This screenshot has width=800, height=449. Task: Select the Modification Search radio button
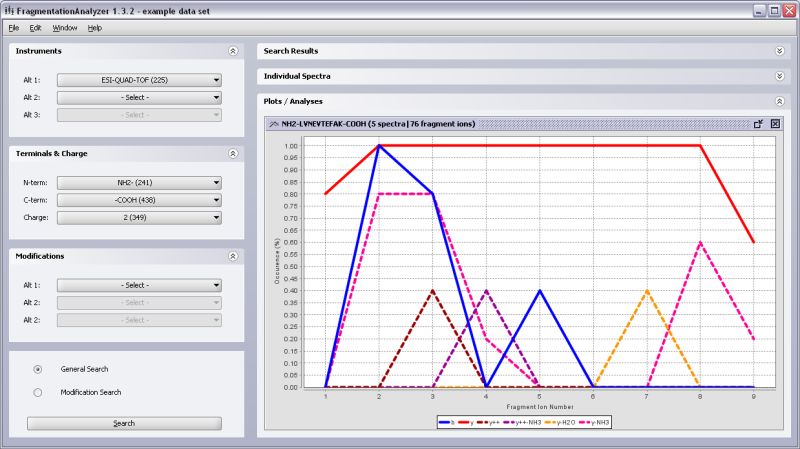click(38, 392)
